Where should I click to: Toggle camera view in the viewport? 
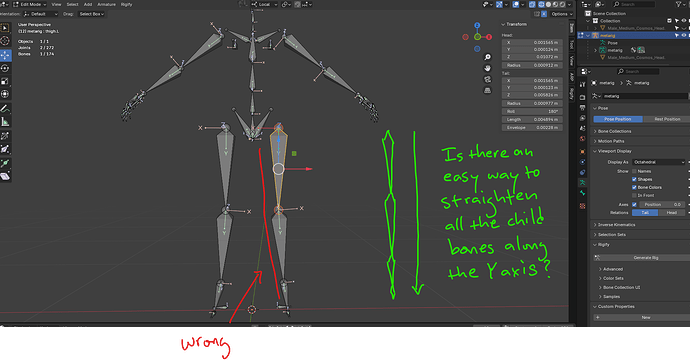[487, 79]
